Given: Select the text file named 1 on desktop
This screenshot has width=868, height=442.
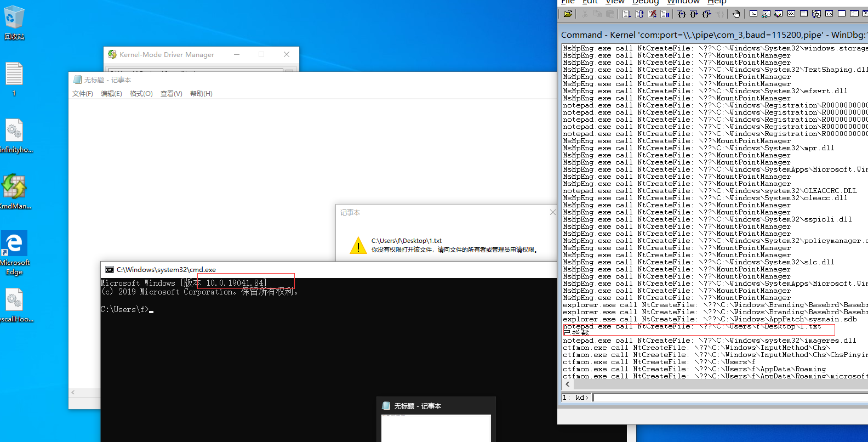Looking at the screenshot, I should coord(14,80).
